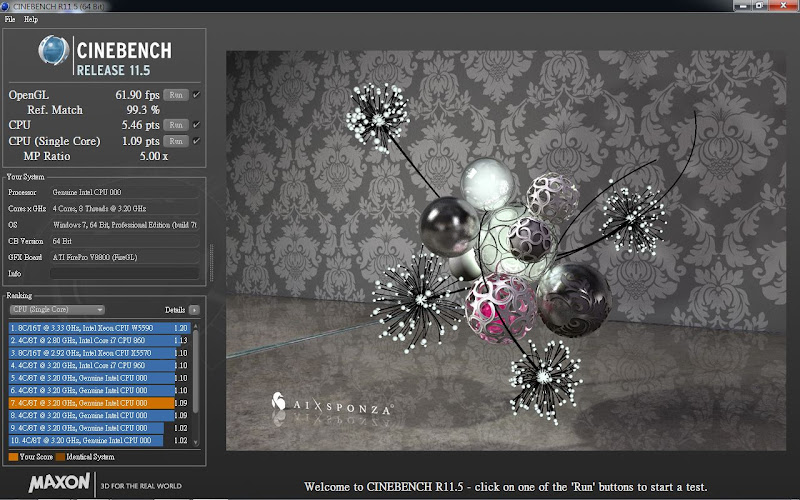800x500 pixels.
Task: Click the Cores x GHz field value
Action: [x=124, y=209]
